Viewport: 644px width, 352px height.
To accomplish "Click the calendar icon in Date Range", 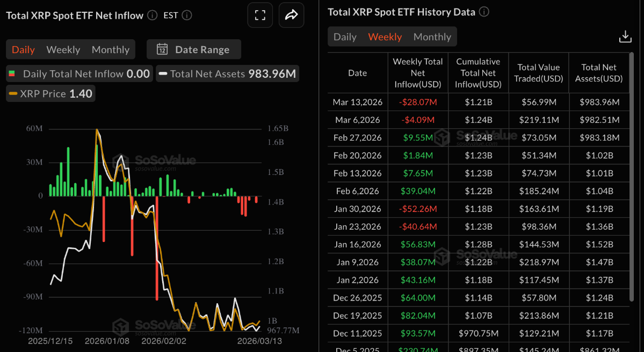I will 162,49.
